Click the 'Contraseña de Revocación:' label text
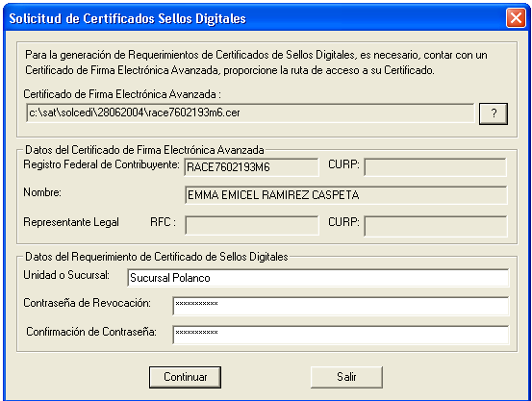Screen dimensions: 532x401 (x=87, y=303)
